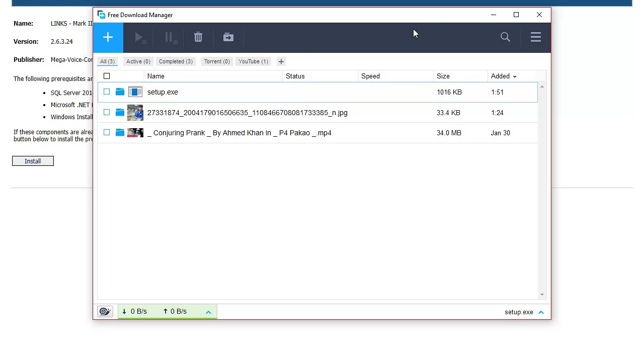The width and height of the screenshot is (644, 362).
Task: Click the 1016 KB size value
Action: (x=449, y=92)
